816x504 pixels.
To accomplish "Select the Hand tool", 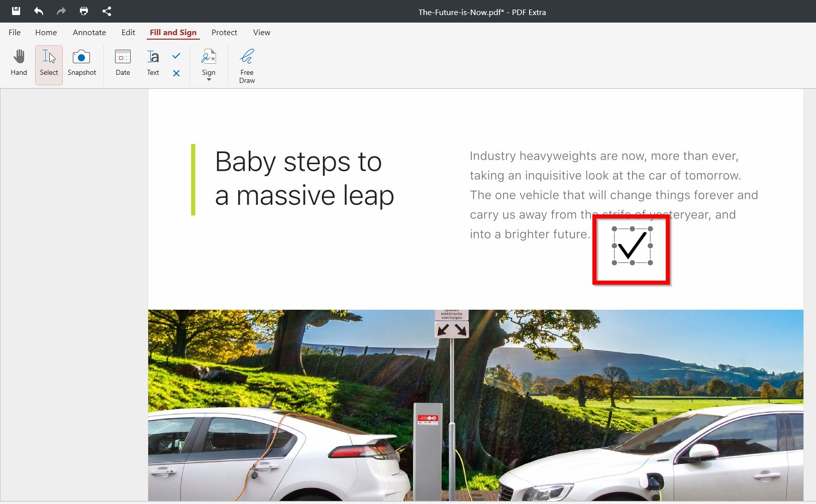I will pos(19,63).
